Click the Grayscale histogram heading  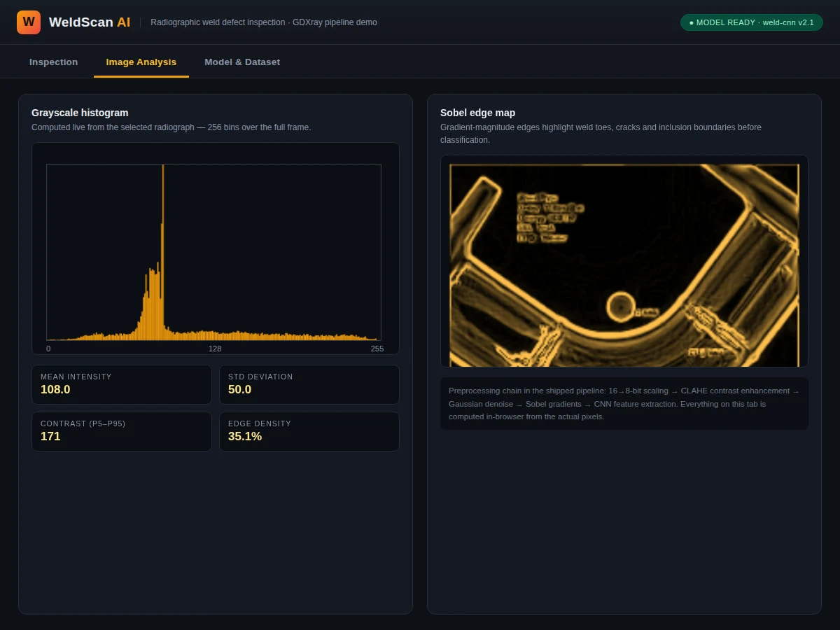click(x=80, y=113)
